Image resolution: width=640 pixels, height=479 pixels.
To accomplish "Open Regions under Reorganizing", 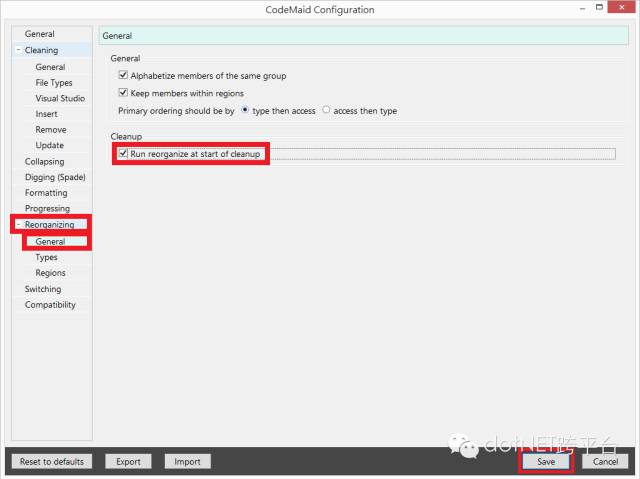I will click(x=50, y=273).
